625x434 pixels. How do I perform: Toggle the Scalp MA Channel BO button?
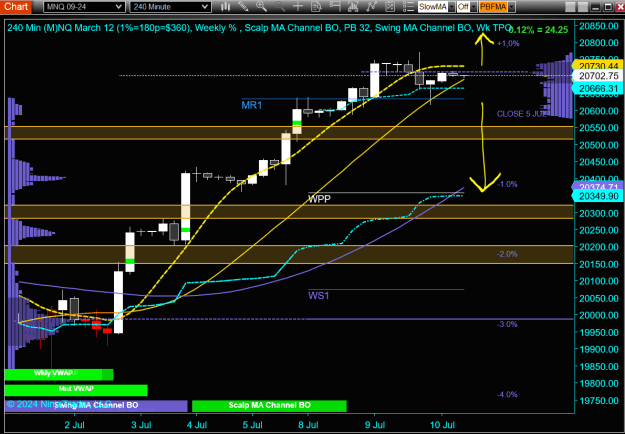coord(269,406)
